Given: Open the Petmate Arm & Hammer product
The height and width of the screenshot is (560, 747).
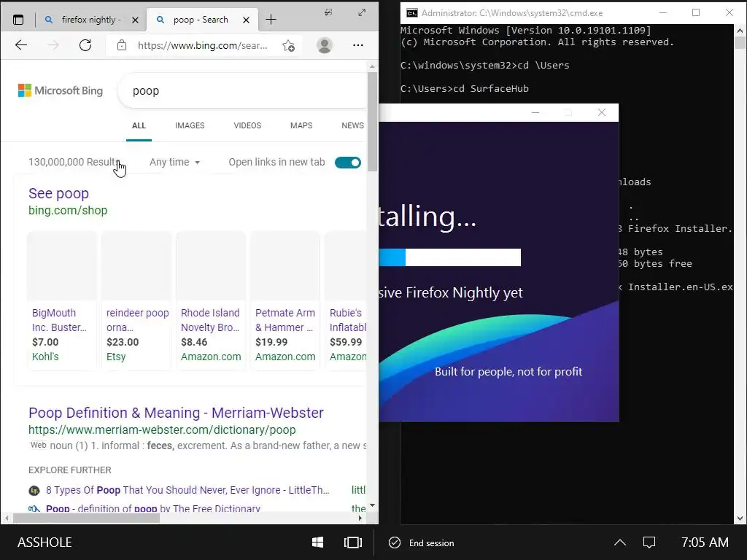Looking at the screenshot, I should tap(285, 301).
